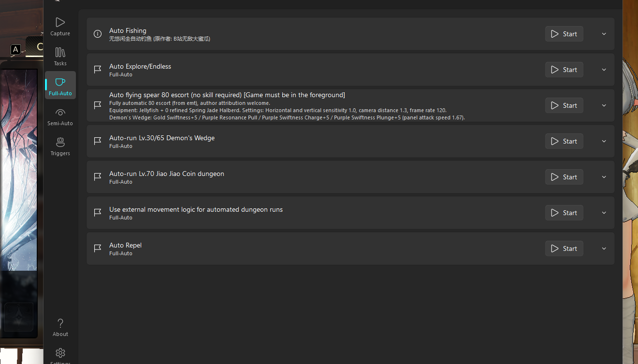Click the flag icon beside external movement logic

pos(98,213)
